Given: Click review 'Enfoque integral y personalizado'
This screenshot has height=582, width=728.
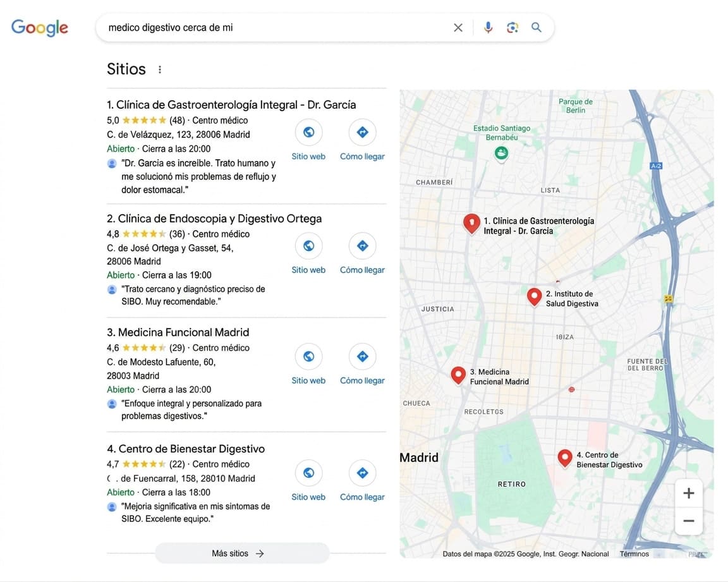Looking at the screenshot, I should 191,410.
